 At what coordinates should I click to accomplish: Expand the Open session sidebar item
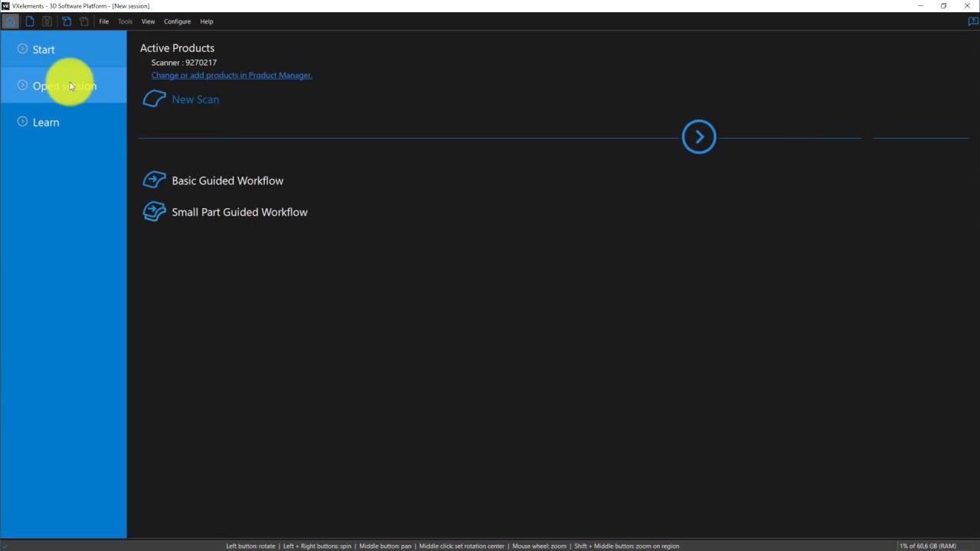(x=22, y=86)
